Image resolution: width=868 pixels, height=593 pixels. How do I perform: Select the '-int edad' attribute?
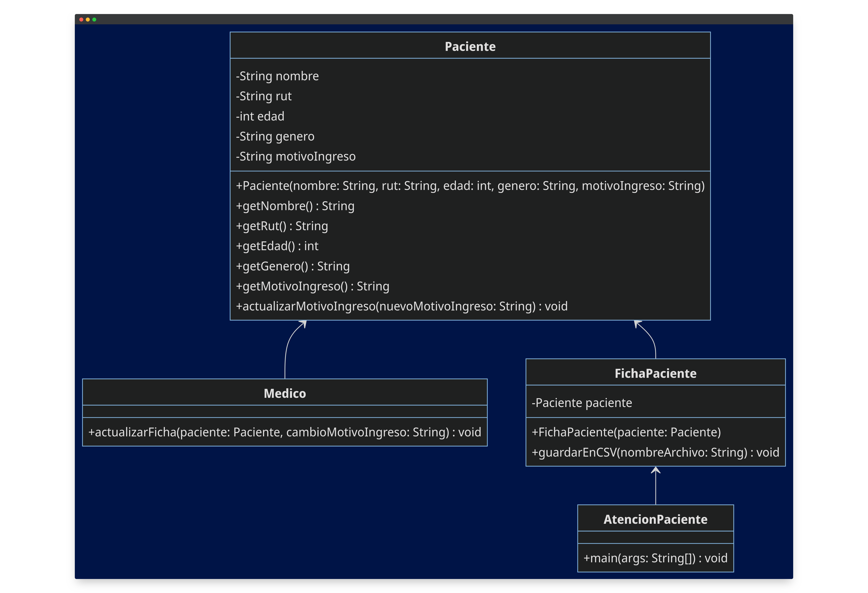click(260, 116)
